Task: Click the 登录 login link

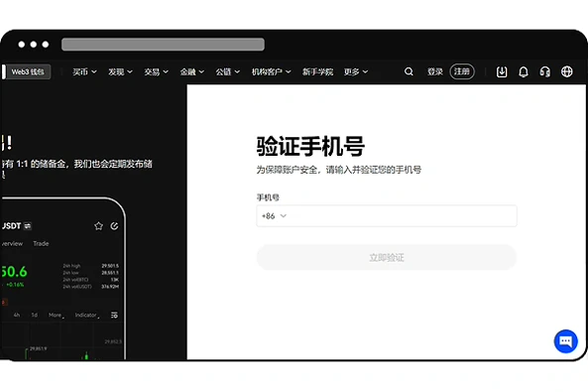Action: point(435,71)
